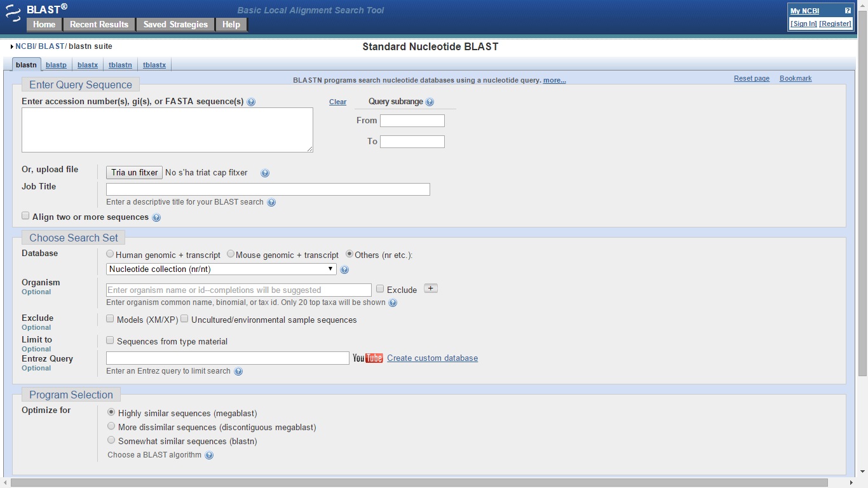Click help icon beside the Database dropdown
This screenshot has width=868, height=488.
tap(344, 269)
